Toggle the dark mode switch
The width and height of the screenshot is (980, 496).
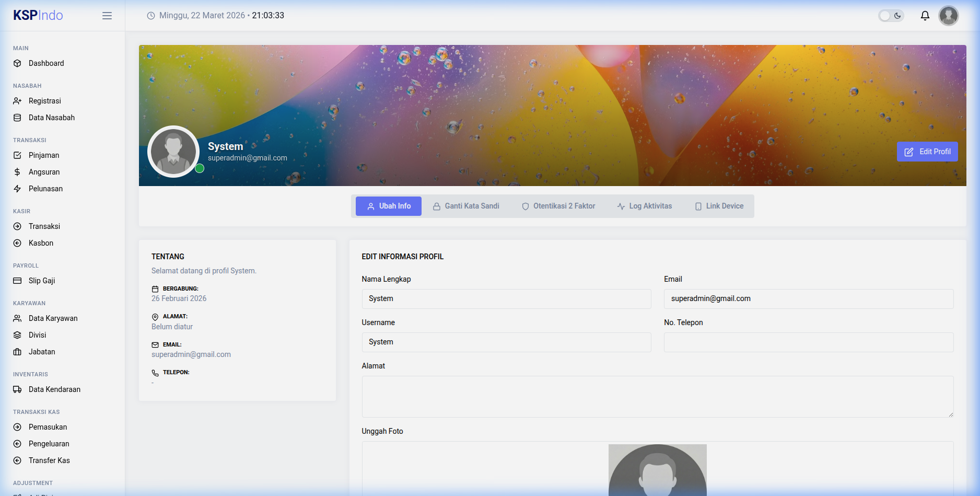point(891,16)
